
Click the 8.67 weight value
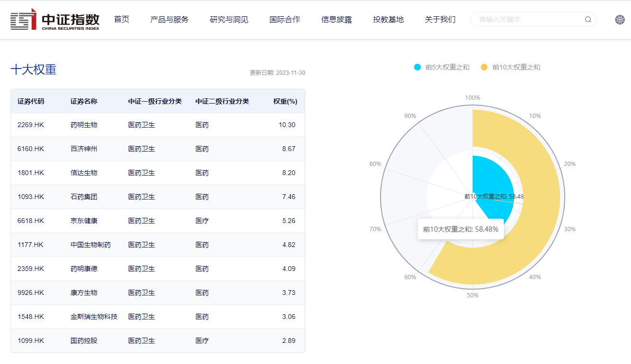(289, 149)
